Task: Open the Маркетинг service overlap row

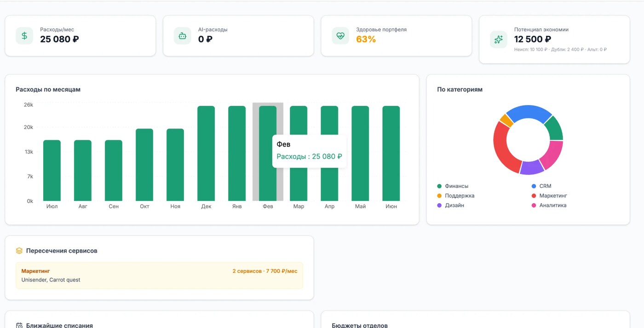Action: point(159,275)
